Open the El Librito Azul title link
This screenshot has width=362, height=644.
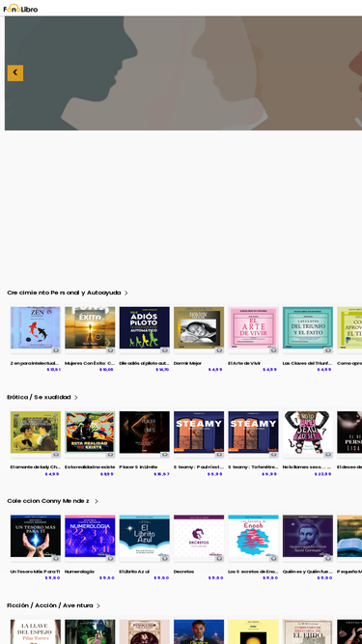click(134, 572)
